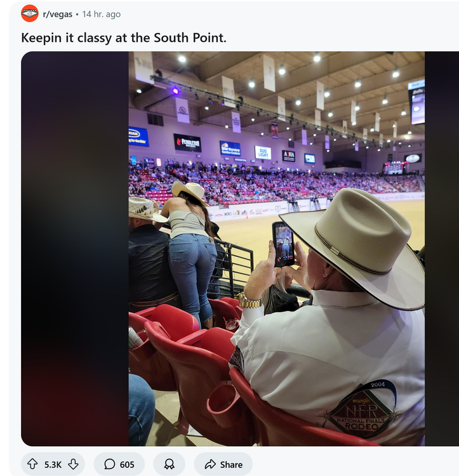Click the blurred left margin of the image
The width and height of the screenshot is (459, 476).
click(74, 248)
